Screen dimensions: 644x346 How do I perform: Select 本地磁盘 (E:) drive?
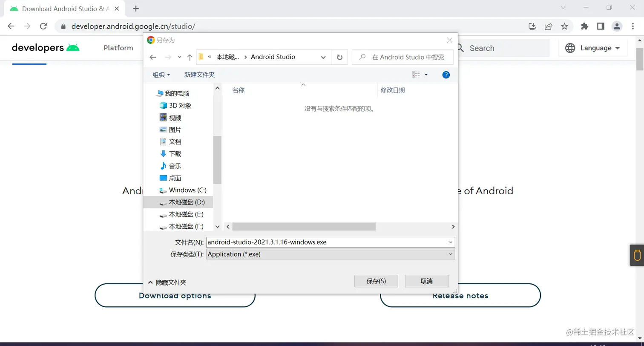pos(182,214)
